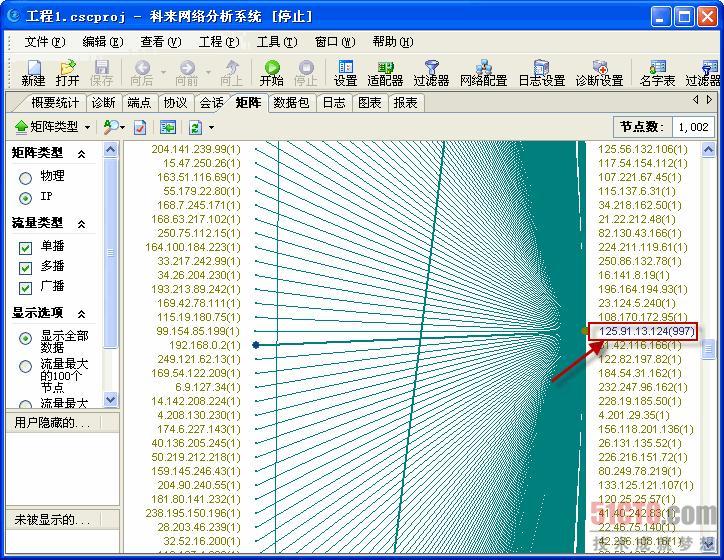Open the 编辑(E) menu
Image resolution: width=724 pixels, height=560 pixels.
[103, 42]
